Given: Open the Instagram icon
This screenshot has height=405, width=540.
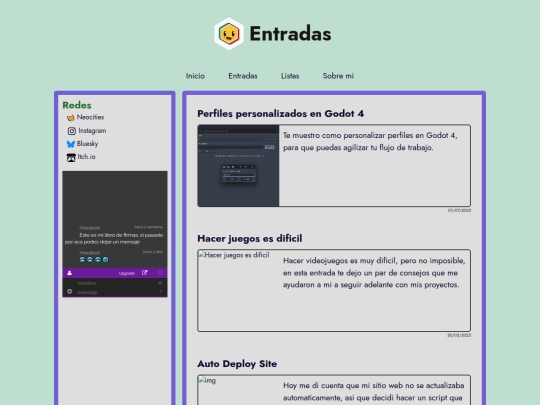Looking at the screenshot, I should coord(72,131).
